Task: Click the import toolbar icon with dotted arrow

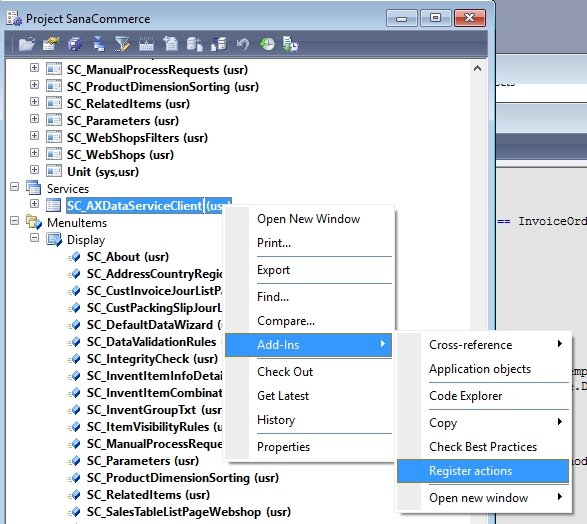Action: coord(146,44)
